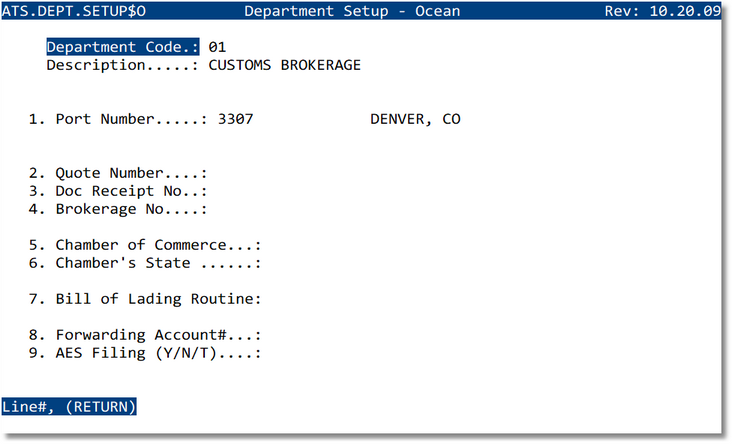Viewport: 732px width, 444px height.
Task: Click the Line#, (RETURN) prompt
Action: pyautogui.click(x=69, y=407)
